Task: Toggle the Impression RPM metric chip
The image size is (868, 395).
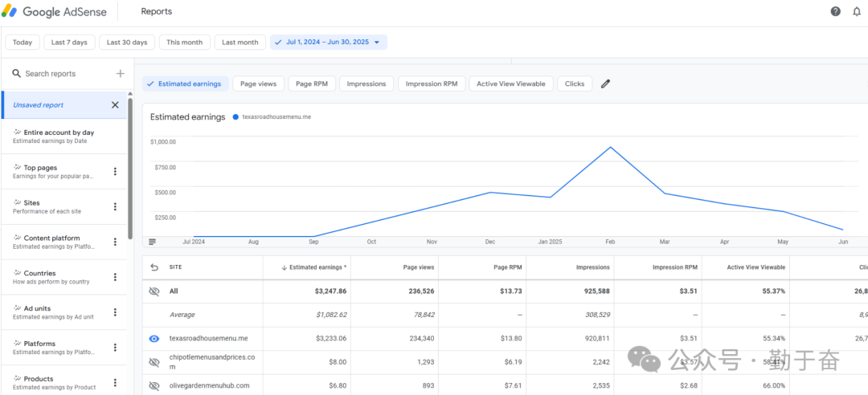Action: (x=432, y=84)
